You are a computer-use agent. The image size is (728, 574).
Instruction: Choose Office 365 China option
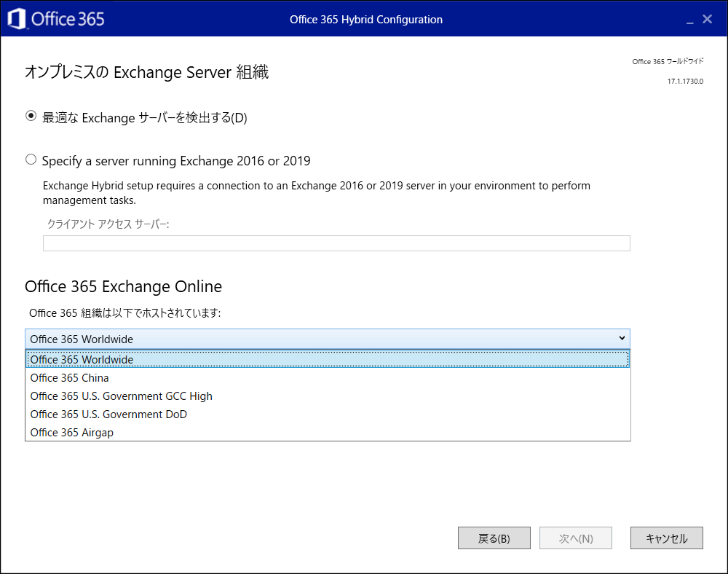328,378
